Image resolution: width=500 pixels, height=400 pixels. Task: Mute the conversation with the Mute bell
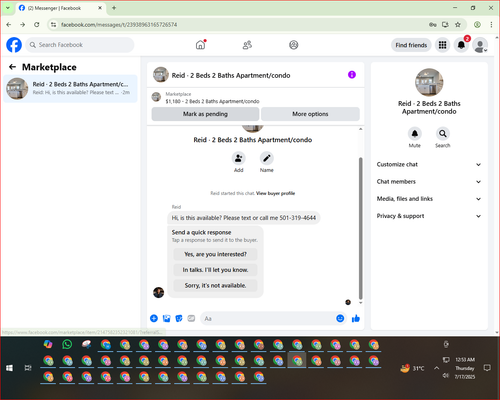click(415, 134)
